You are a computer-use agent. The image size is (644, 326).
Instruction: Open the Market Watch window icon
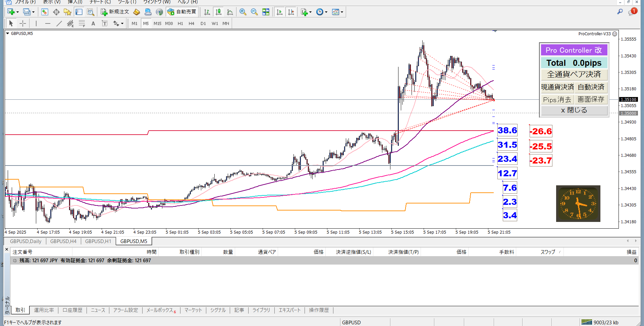coord(45,12)
